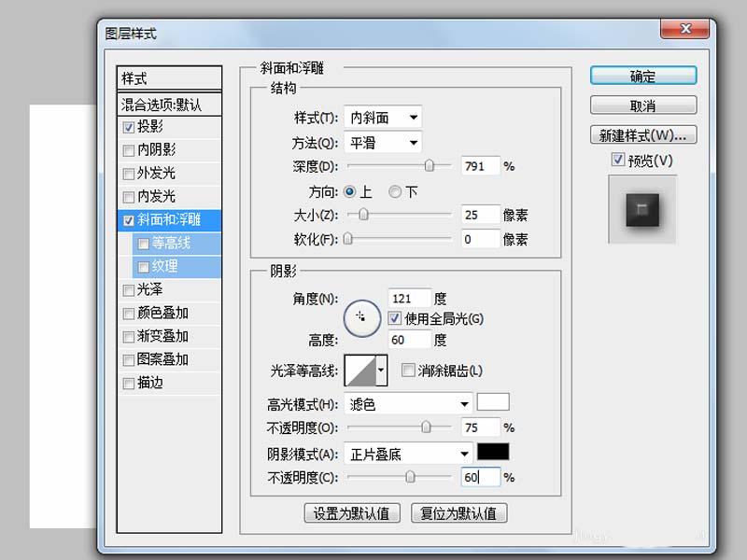
Task: Click the angle dial control
Action: click(x=362, y=318)
